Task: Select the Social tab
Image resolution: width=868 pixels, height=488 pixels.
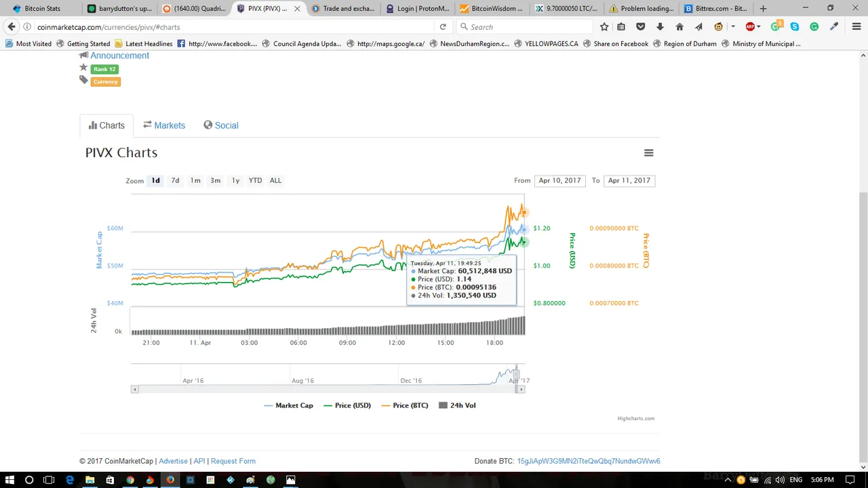Action: (221, 125)
